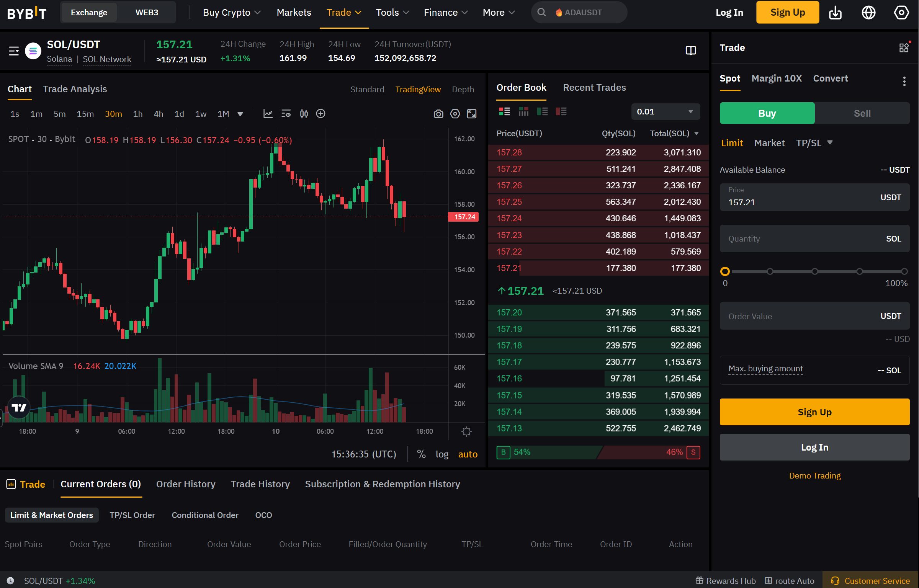
Task: Switch to the Recent Trades tab
Action: tap(594, 87)
